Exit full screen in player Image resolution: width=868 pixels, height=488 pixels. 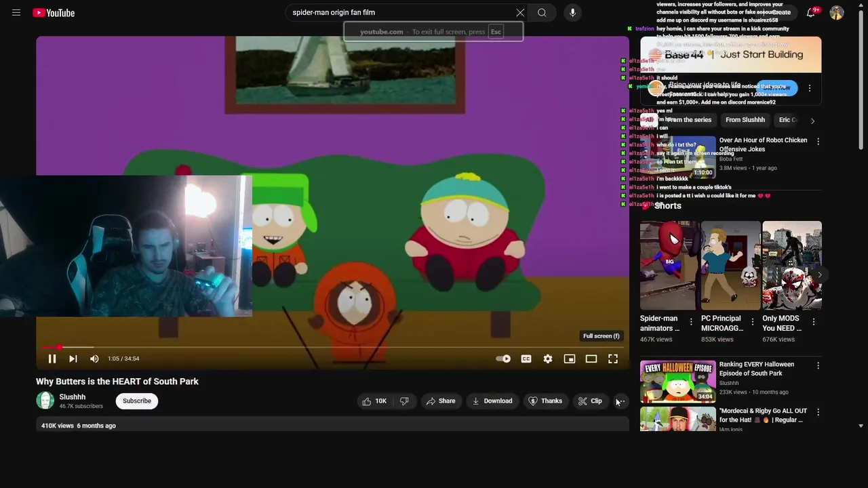[613, 359]
